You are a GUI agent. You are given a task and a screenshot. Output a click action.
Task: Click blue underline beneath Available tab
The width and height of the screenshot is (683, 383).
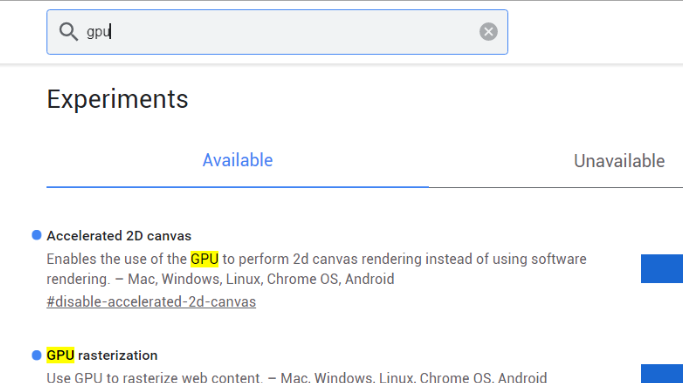(237, 187)
